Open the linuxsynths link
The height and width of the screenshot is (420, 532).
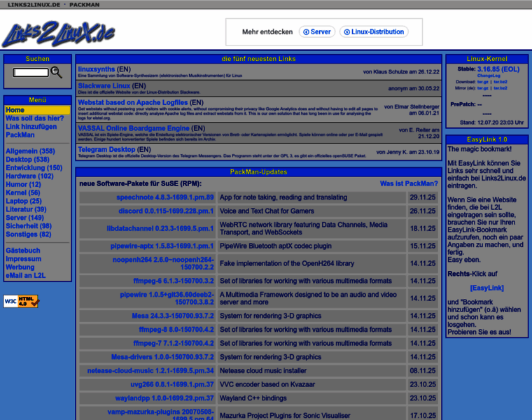(x=97, y=69)
